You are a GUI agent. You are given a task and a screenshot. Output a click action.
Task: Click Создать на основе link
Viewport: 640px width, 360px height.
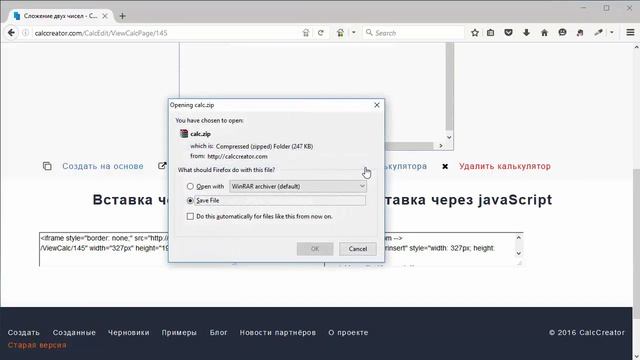[103, 166]
